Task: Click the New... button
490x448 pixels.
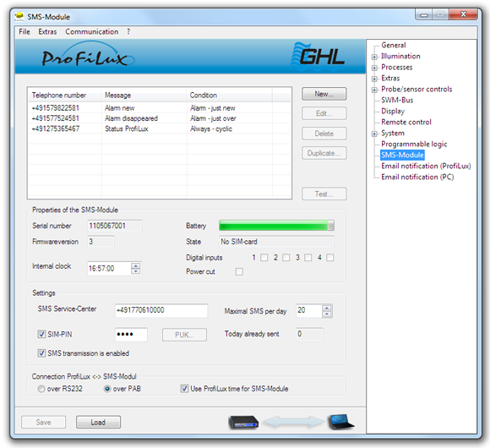Action: click(x=324, y=94)
